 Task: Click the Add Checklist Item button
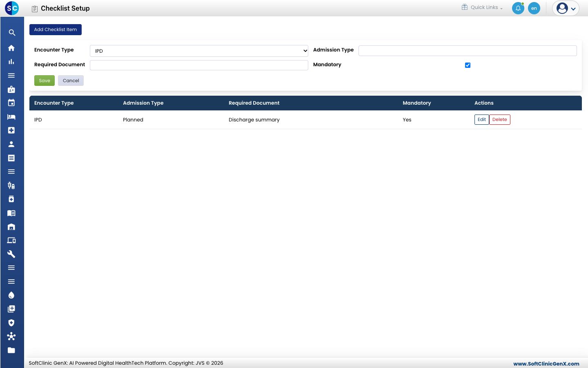56,29
